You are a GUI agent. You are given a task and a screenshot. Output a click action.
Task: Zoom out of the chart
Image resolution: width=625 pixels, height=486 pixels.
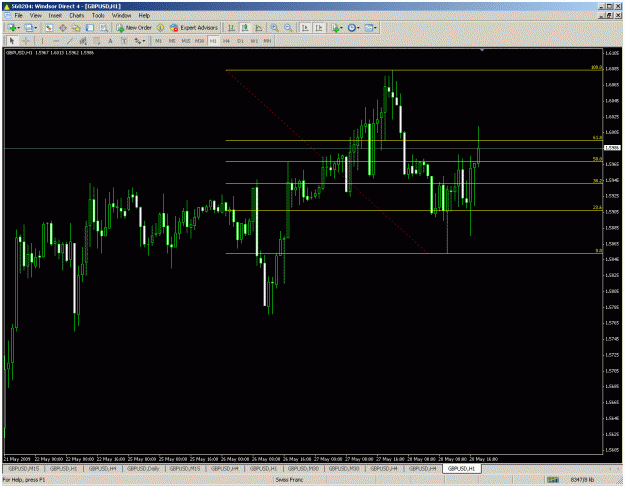click(x=288, y=28)
